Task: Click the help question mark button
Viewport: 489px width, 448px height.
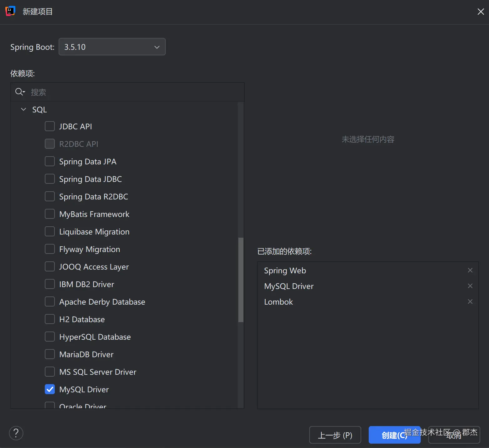Action: pos(16,433)
